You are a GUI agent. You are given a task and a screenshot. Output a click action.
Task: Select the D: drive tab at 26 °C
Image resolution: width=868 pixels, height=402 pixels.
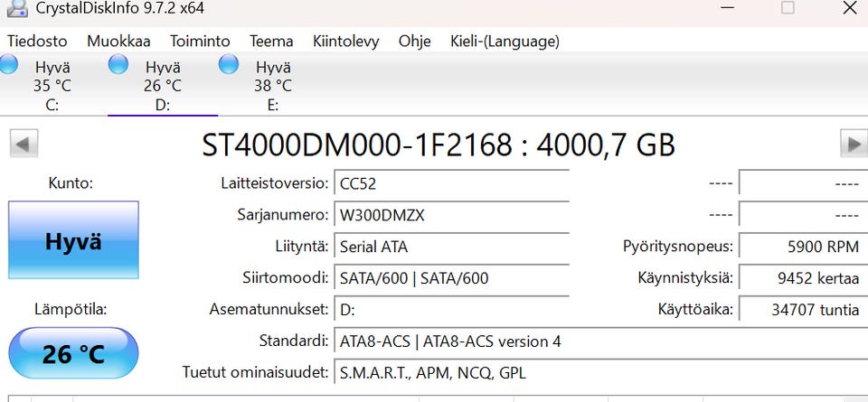coord(163,85)
